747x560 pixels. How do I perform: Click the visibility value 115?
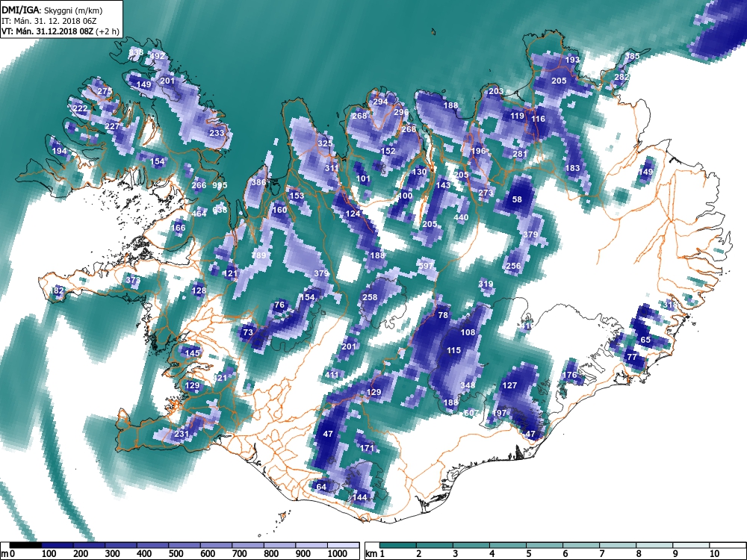[453, 350]
